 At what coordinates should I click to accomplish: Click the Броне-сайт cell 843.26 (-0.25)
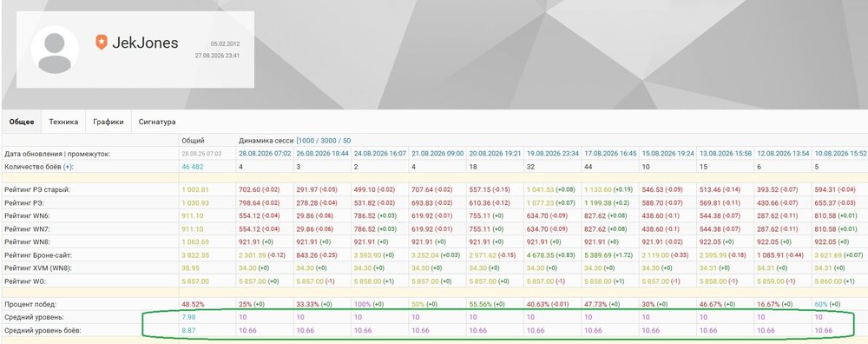(x=317, y=255)
